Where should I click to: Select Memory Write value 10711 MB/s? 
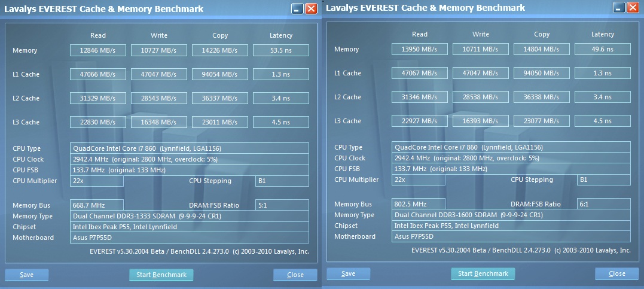(x=481, y=49)
